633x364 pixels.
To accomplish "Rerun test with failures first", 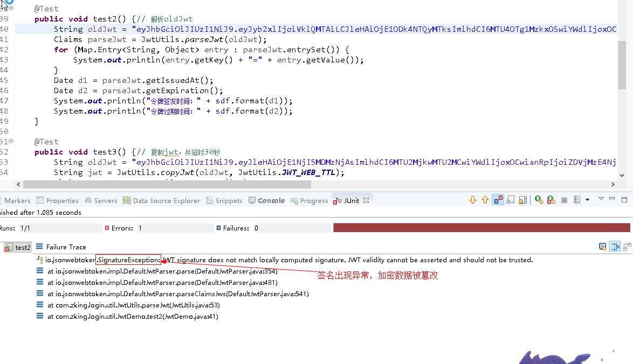I will point(551,200).
